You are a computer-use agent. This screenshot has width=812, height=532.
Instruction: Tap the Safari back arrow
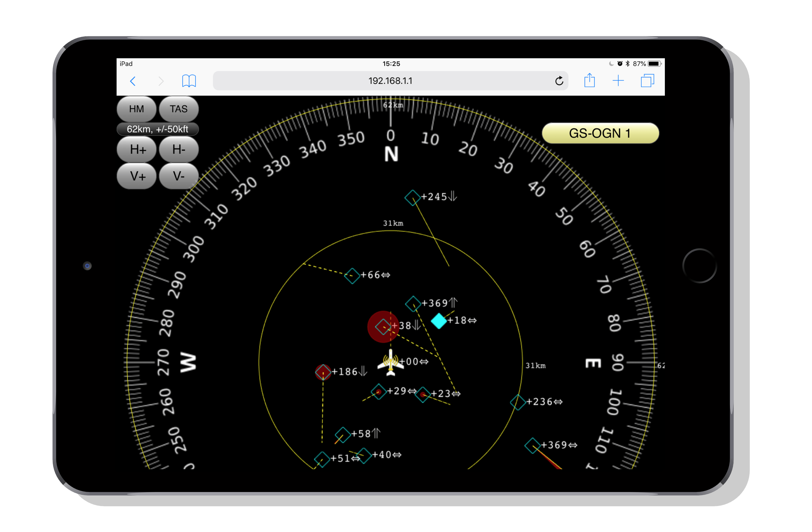pos(133,81)
